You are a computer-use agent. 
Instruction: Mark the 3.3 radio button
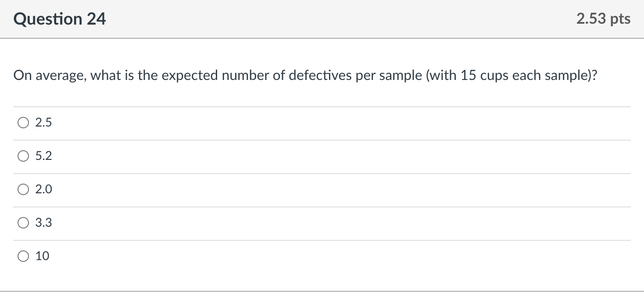coord(23,223)
